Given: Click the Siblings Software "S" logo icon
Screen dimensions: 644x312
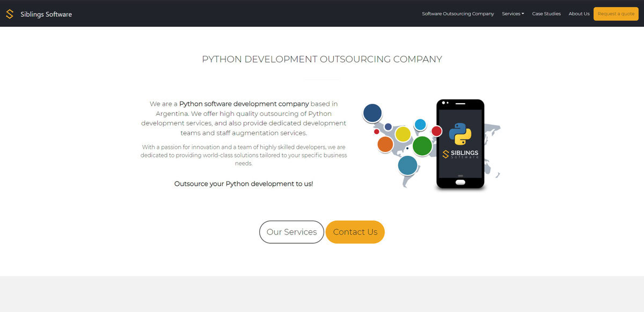Looking at the screenshot, I should pyautogui.click(x=9, y=13).
